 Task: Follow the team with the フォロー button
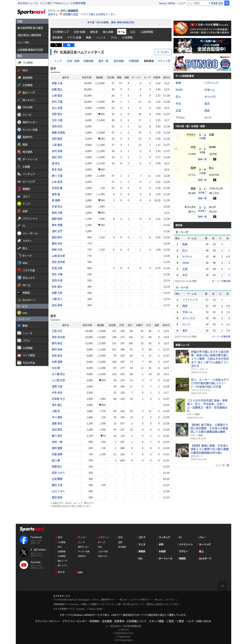(163, 52)
